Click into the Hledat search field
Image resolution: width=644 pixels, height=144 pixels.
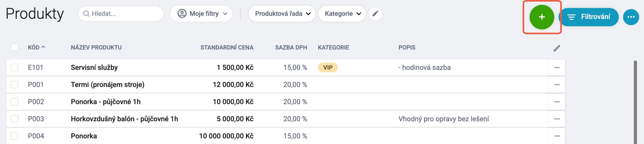pyautogui.click(x=124, y=14)
